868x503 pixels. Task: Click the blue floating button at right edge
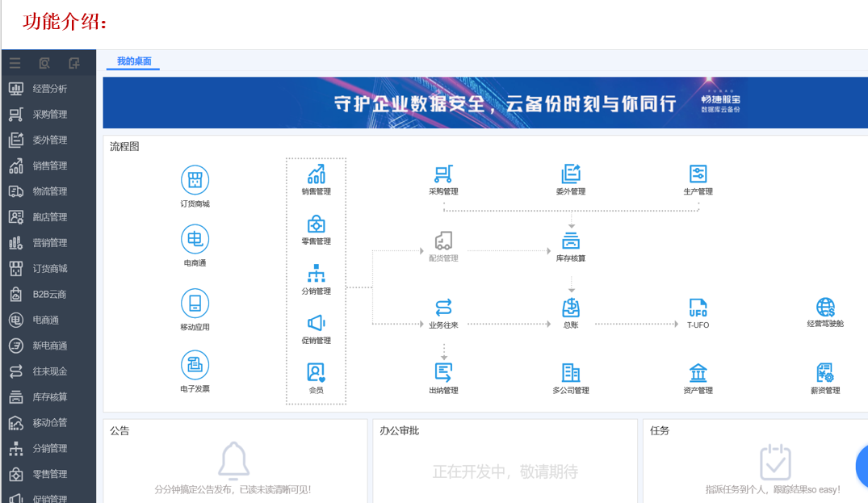click(862, 465)
